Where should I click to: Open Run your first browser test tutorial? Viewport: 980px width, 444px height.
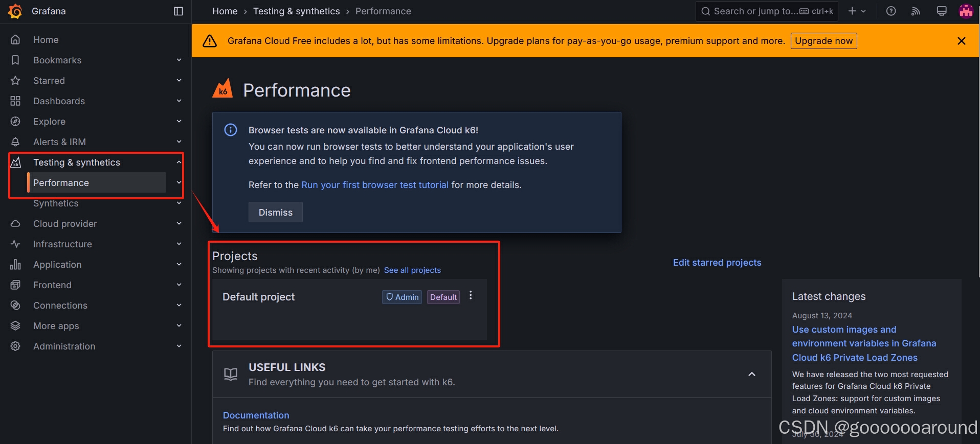click(375, 185)
